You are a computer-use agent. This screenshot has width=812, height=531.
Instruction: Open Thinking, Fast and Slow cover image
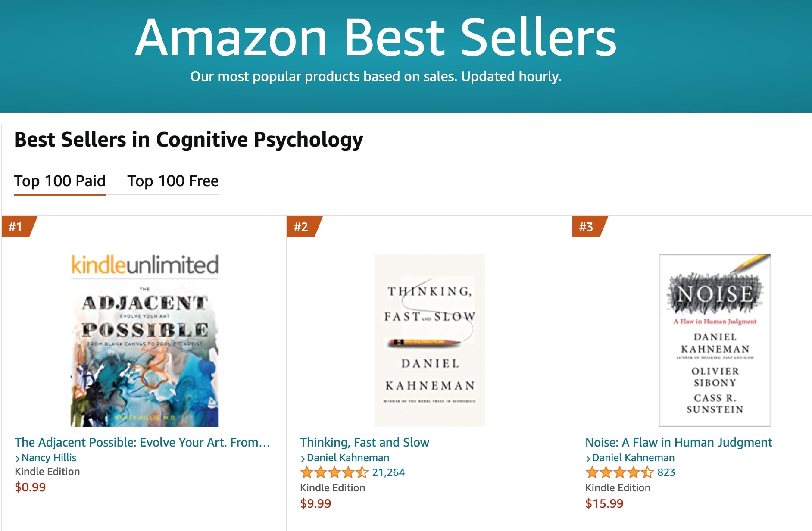click(430, 340)
